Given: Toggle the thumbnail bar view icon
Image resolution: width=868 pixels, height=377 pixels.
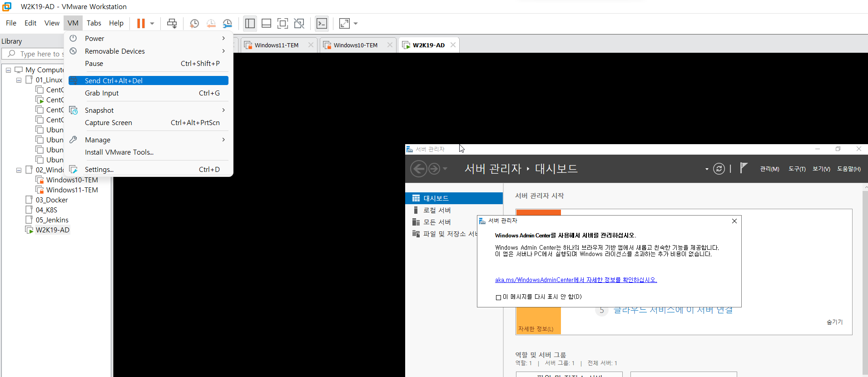Looking at the screenshot, I should tap(267, 23).
